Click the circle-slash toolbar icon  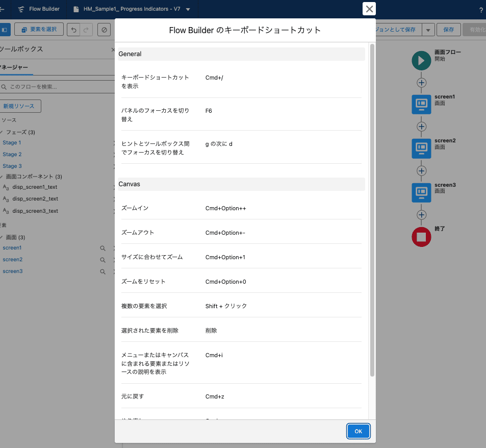pyautogui.click(x=104, y=30)
